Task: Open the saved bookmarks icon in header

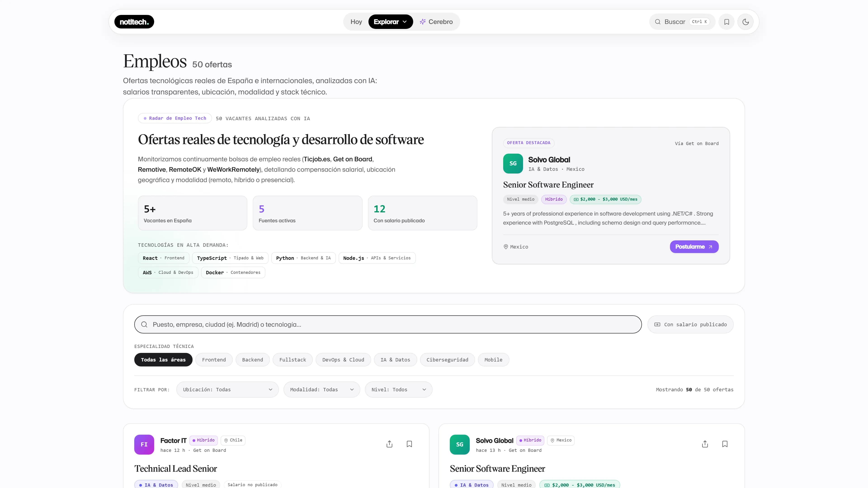Action: click(x=726, y=22)
